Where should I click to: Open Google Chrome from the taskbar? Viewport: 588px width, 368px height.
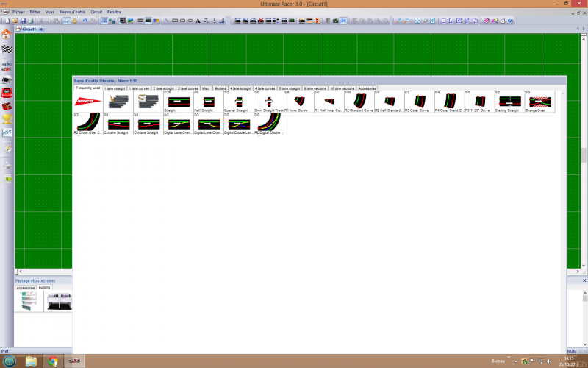53,361
